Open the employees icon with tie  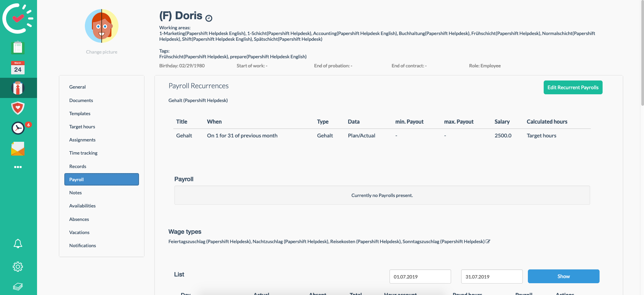pyautogui.click(x=18, y=88)
